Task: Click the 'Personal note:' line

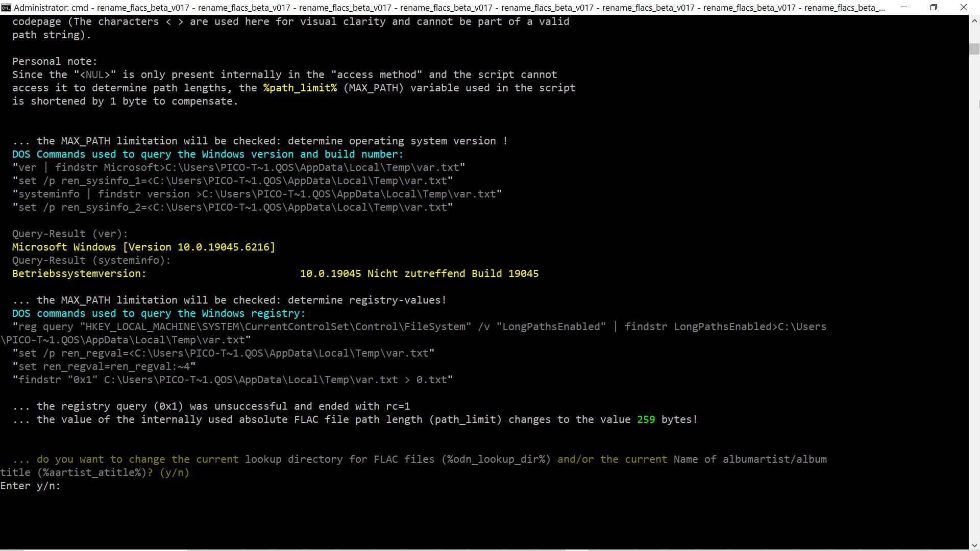Action: click(55, 61)
